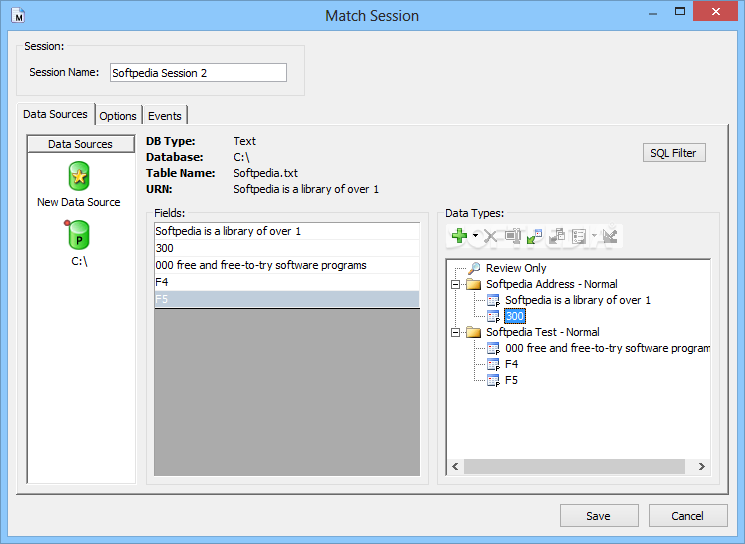Select tree item 'Softpedia is a library of over 1'

click(x=578, y=300)
